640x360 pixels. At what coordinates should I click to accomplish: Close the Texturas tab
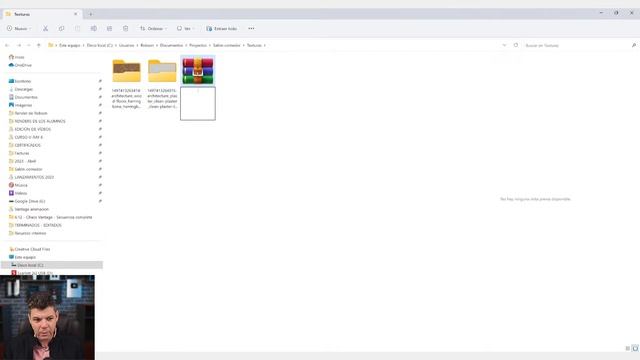tap(76, 14)
